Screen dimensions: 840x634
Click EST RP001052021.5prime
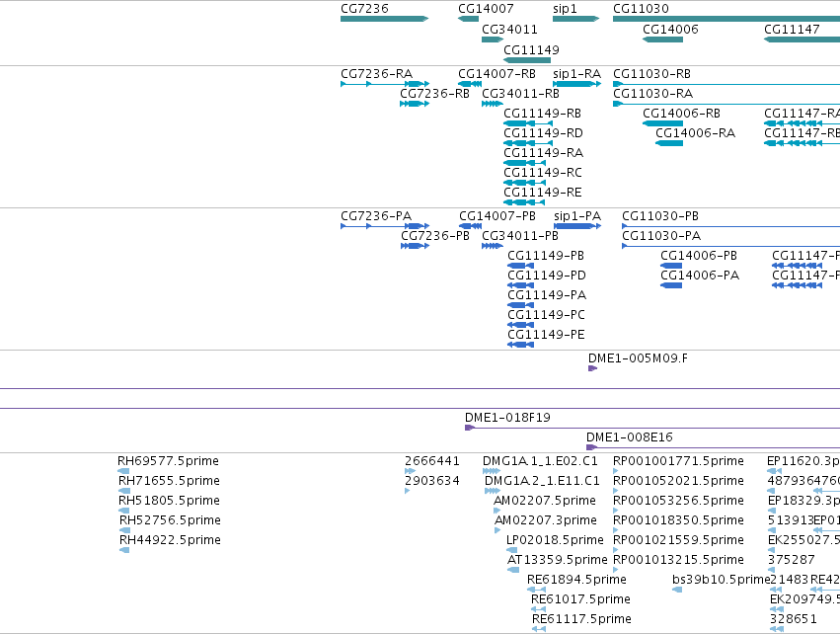coord(616,491)
